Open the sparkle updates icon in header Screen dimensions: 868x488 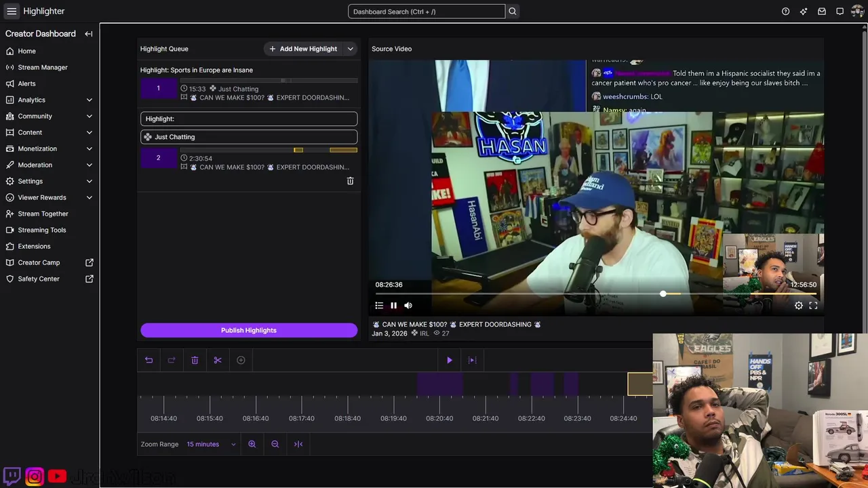[x=804, y=11]
